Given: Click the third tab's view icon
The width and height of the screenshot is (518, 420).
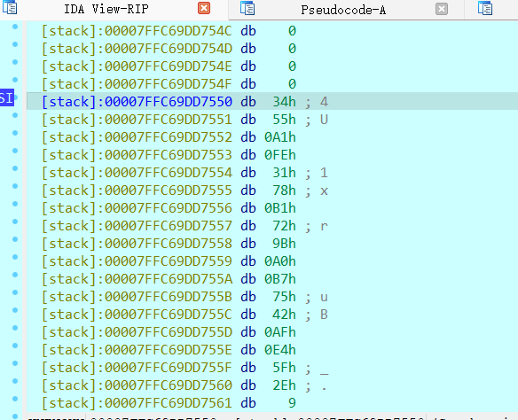Looking at the screenshot, I should [485, 8].
